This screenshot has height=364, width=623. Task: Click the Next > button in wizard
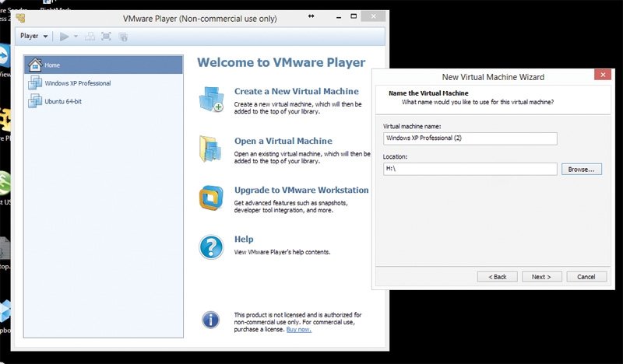point(541,277)
